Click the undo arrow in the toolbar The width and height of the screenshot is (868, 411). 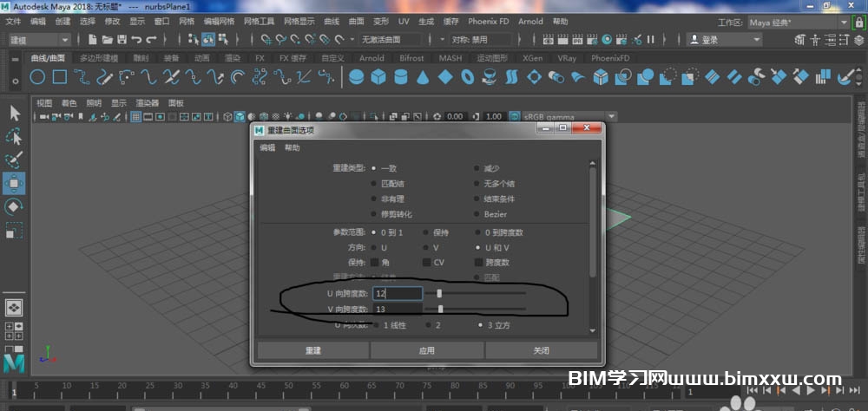point(138,39)
